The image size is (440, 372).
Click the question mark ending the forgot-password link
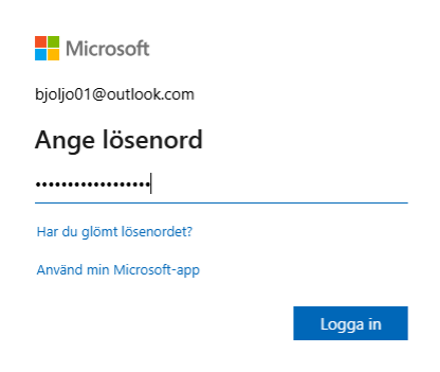click(190, 231)
